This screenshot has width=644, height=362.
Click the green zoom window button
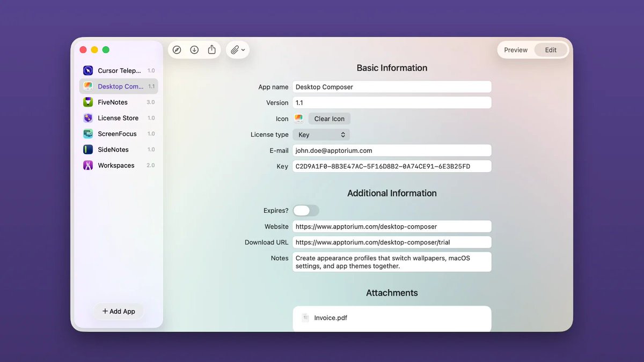pyautogui.click(x=106, y=50)
